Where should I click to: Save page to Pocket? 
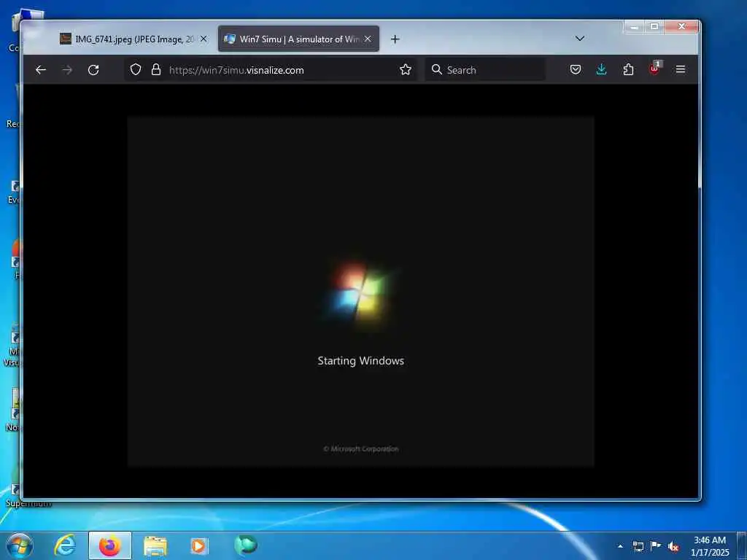(x=575, y=69)
